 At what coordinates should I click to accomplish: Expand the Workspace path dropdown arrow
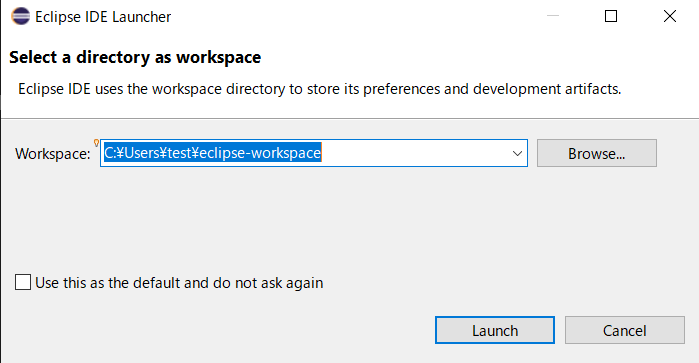coord(517,153)
